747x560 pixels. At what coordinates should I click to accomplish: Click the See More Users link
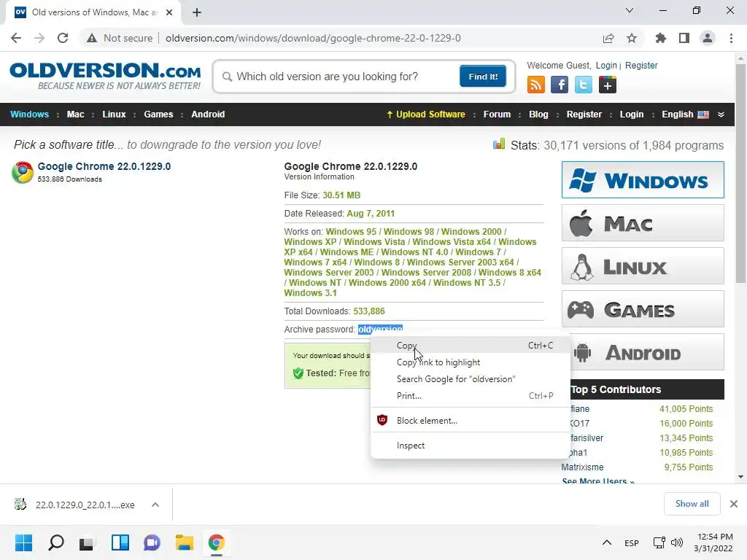point(598,481)
